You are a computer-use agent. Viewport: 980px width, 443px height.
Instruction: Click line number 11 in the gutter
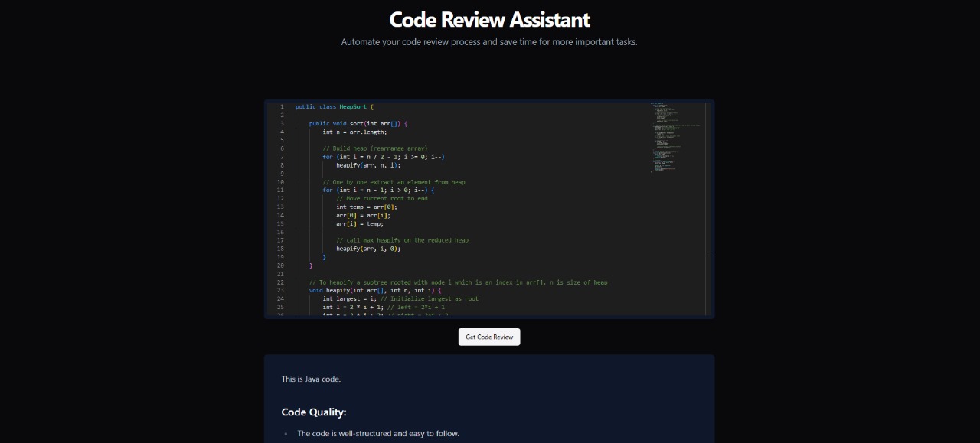280,190
